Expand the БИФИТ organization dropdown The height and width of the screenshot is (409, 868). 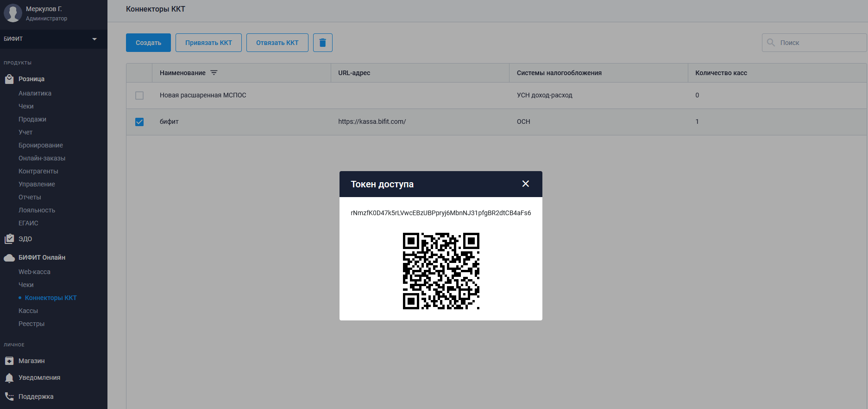click(x=94, y=39)
